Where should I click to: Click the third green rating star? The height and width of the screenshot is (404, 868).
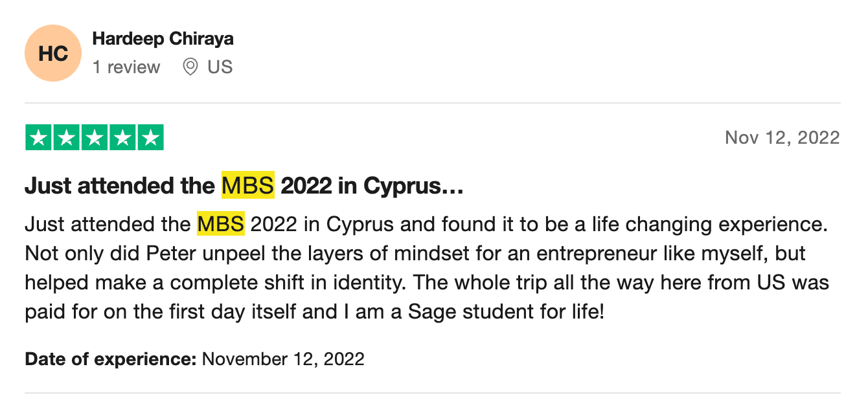click(x=95, y=137)
